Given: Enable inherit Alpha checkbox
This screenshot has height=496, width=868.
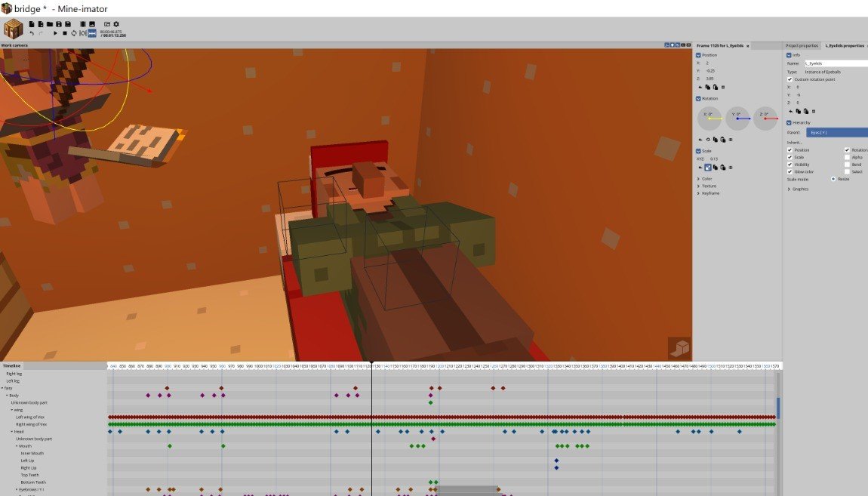Looking at the screenshot, I should click(847, 157).
